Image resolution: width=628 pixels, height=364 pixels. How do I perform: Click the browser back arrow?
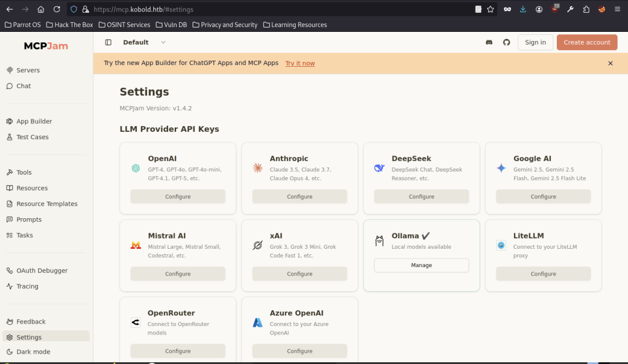(10, 9)
